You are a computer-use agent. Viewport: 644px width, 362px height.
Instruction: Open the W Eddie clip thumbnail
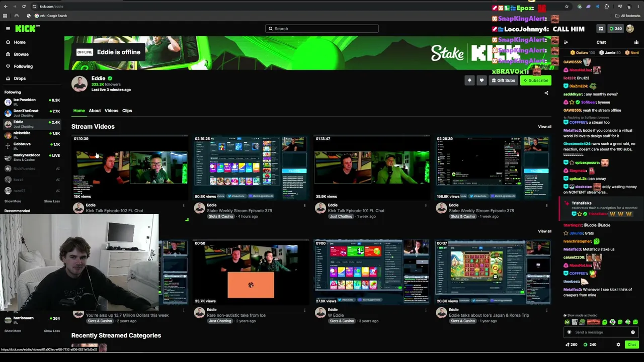[x=372, y=273]
